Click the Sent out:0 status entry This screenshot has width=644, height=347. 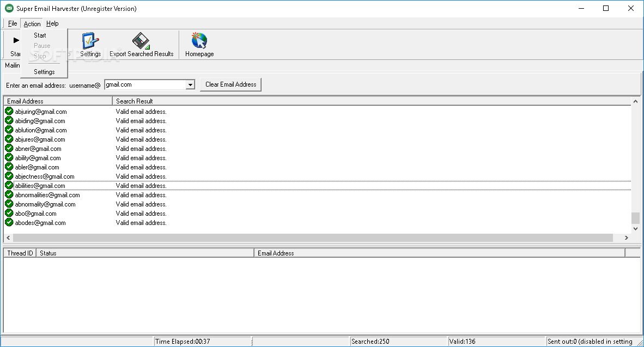(x=592, y=341)
